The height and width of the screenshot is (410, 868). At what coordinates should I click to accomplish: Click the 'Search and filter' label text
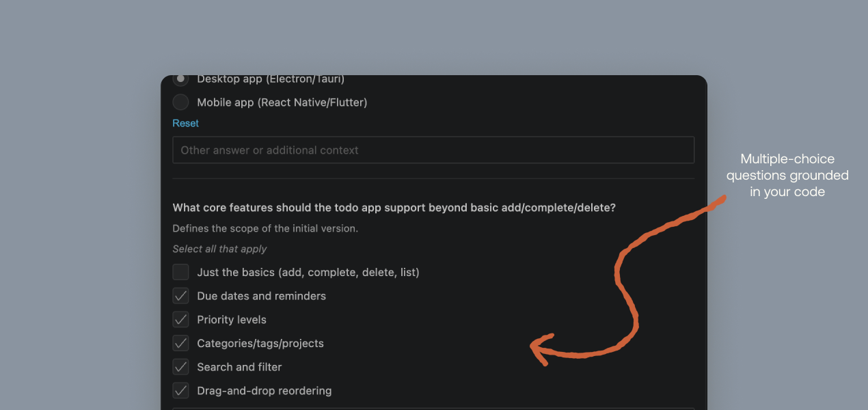(239, 367)
